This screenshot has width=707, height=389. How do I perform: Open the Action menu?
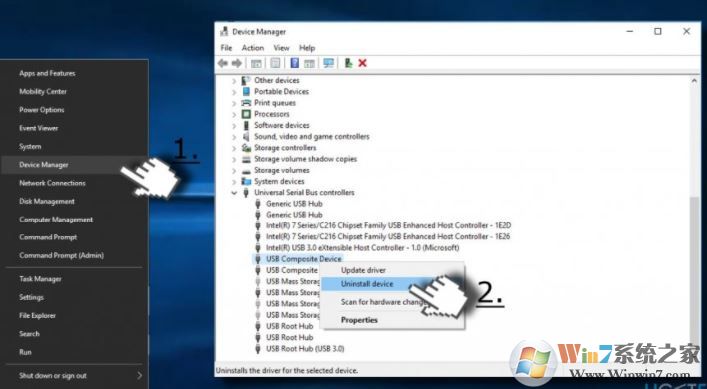(x=252, y=48)
